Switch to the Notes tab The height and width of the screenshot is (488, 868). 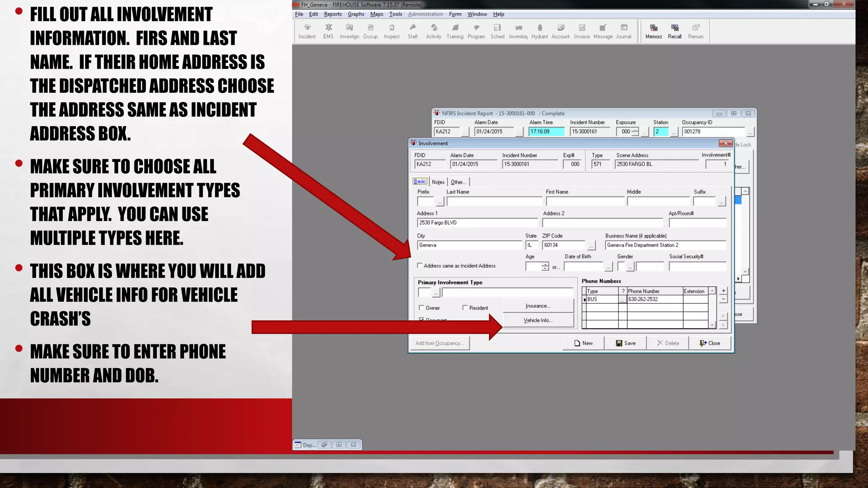coord(438,182)
